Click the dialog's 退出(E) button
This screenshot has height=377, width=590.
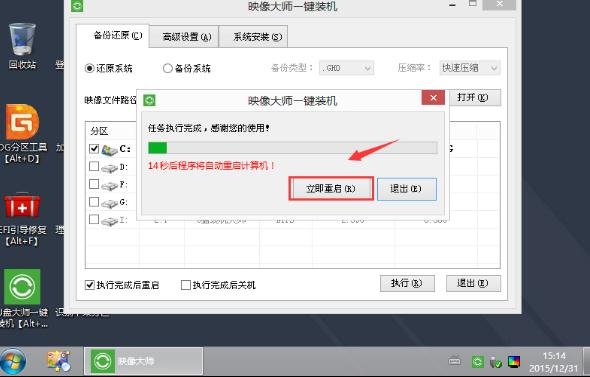pos(407,189)
